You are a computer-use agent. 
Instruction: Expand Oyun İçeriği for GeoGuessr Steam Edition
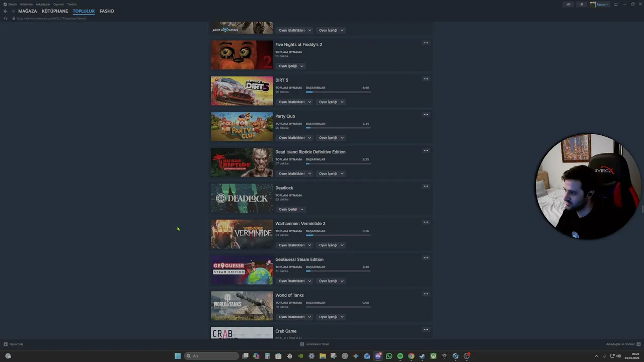(331, 281)
